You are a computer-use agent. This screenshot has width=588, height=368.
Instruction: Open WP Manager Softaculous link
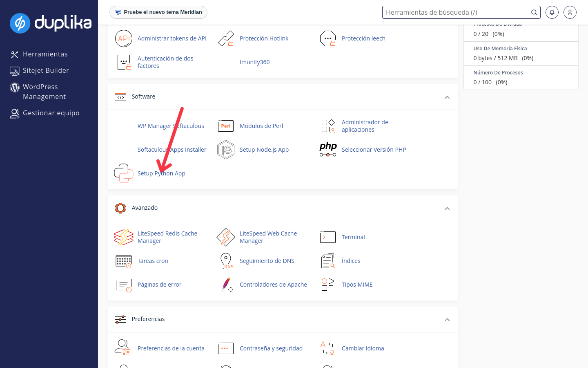click(171, 126)
